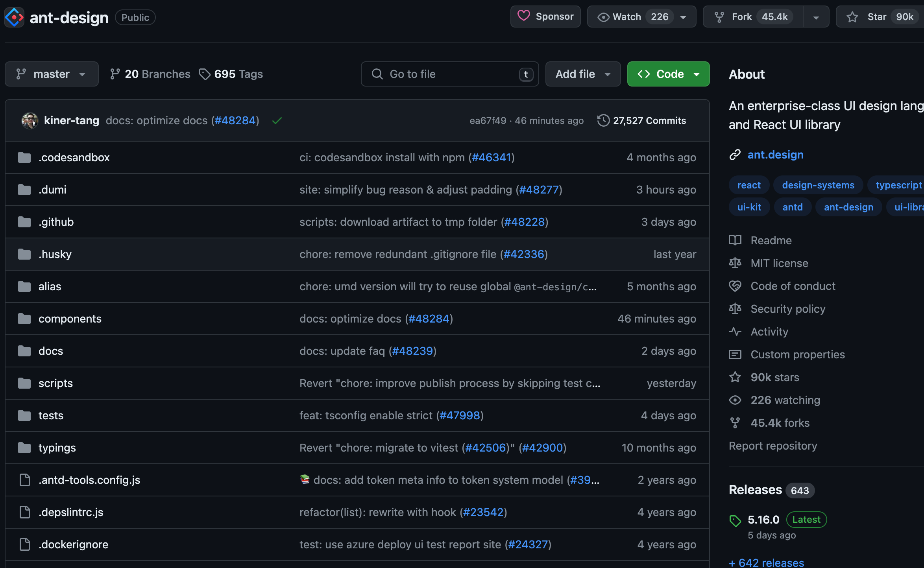Select the antd topic tag
924x568 pixels.
tap(793, 207)
